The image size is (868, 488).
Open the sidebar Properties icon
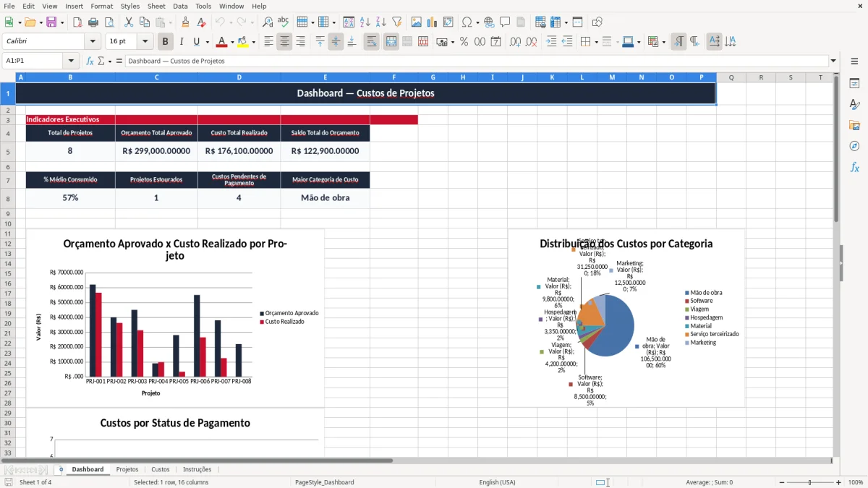pos(854,83)
